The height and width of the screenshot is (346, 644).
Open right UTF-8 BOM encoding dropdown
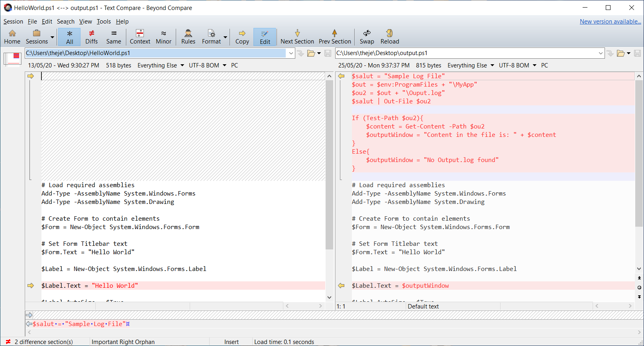pyautogui.click(x=517, y=65)
